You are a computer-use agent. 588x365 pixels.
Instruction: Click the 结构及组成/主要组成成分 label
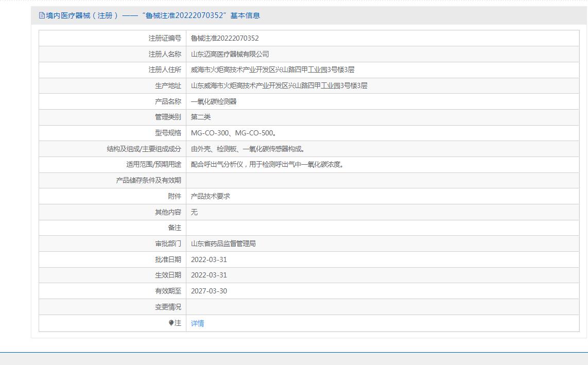pyautogui.click(x=144, y=149)
